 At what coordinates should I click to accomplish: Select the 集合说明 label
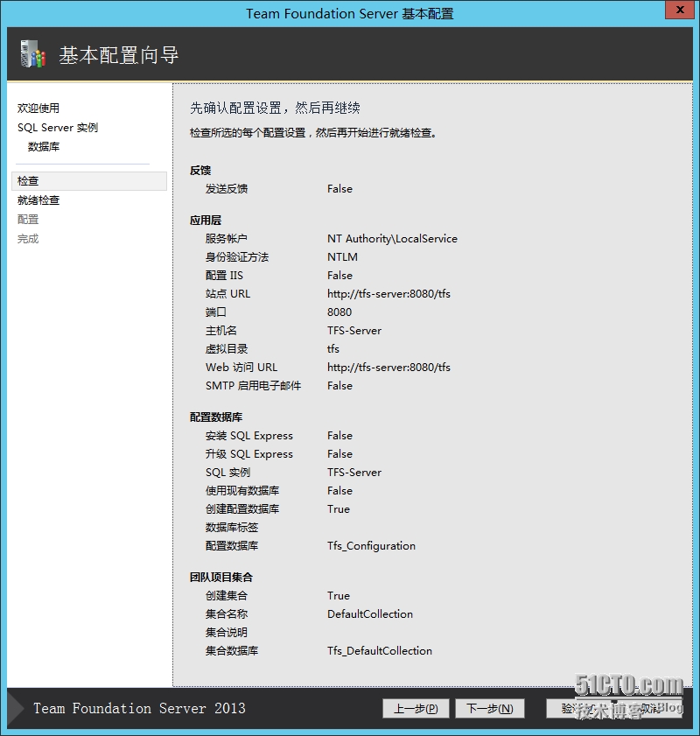tap(226, 632)
